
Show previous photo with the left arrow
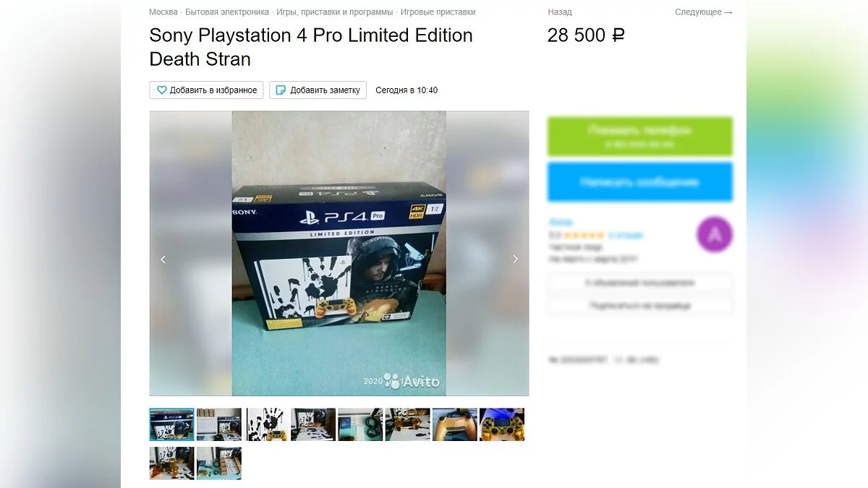pos(163,260)
